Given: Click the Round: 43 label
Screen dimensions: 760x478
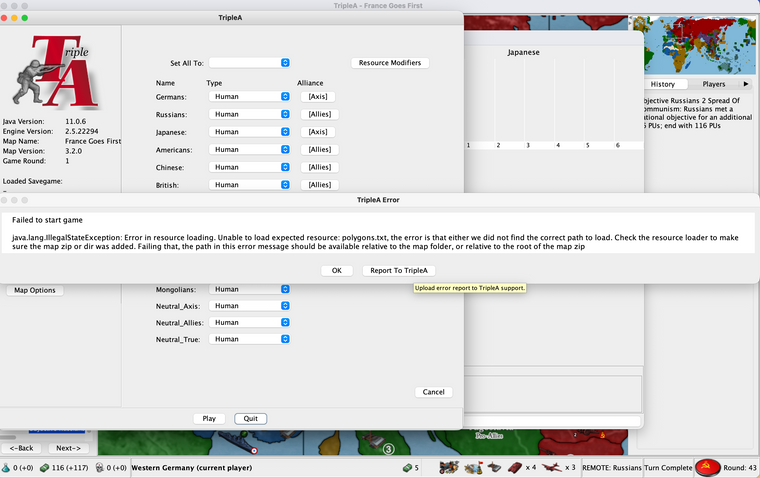Looking at the screenshot, I should click(740, 468).
